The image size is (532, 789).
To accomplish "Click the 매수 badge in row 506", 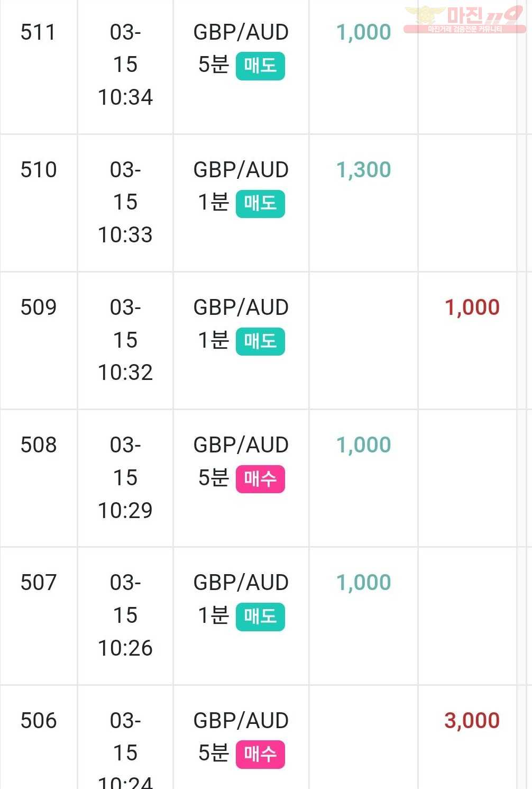I will tap(260, 754).
